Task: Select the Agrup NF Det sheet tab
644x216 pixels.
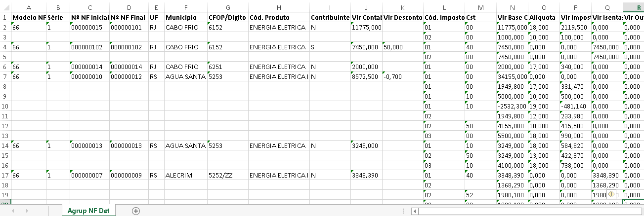Action: pos(89,211)
